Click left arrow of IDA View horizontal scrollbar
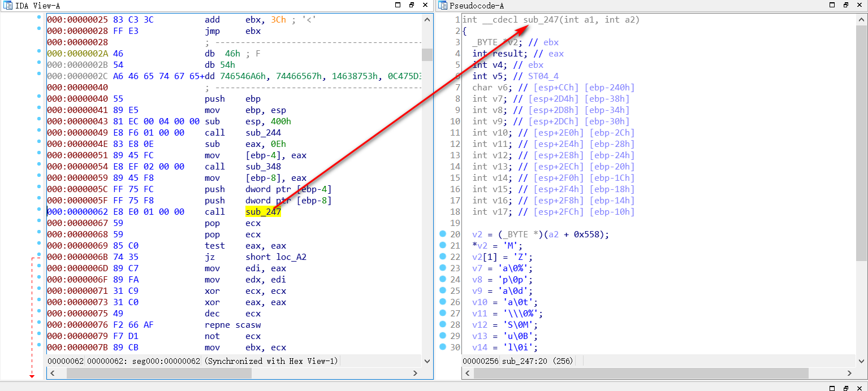The image size is (868, 391). pyautogui.click(x=51, y=373)
